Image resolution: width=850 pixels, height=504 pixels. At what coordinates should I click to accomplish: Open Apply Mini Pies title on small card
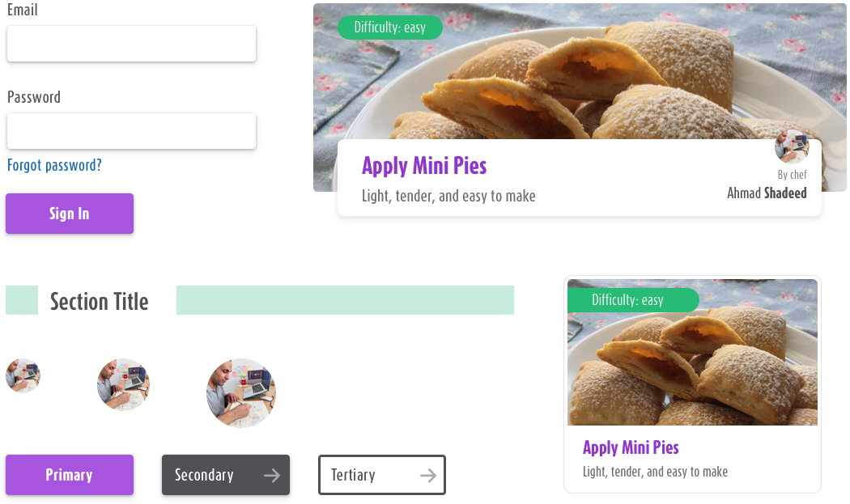(631, 447)
